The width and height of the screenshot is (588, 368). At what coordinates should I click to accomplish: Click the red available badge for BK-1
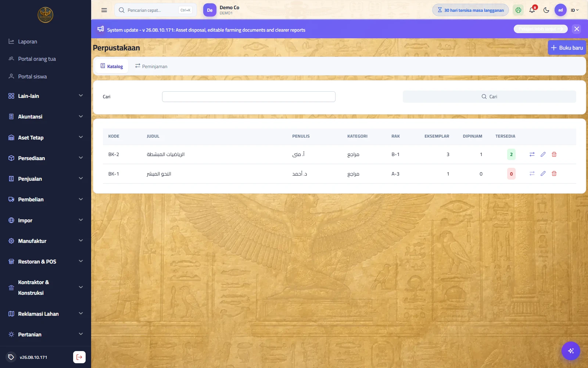click(x=511, y=174)
